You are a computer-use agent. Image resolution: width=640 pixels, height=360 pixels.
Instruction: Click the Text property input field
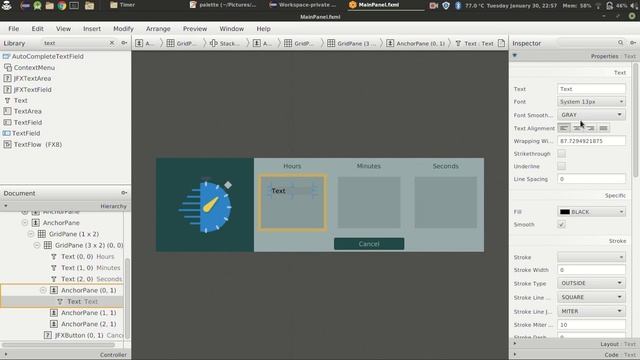pyautogui.click(x=591, y=89)
